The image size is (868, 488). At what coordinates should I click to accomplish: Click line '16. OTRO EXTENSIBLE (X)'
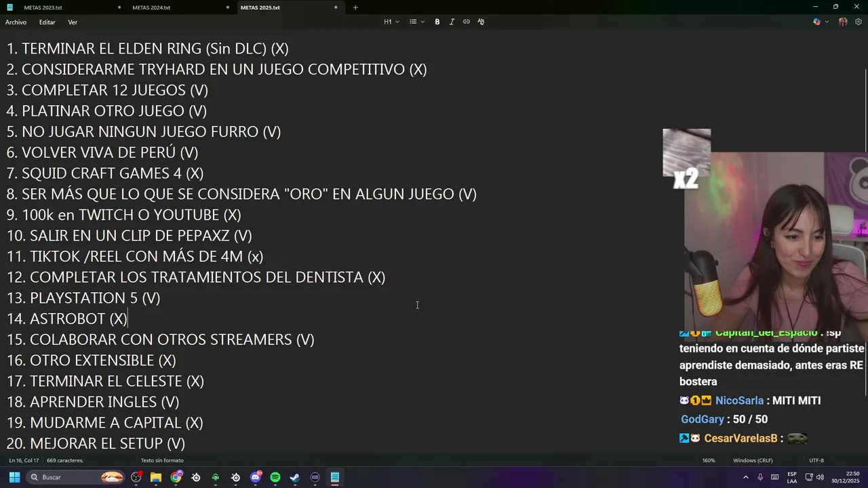(92, 360)
